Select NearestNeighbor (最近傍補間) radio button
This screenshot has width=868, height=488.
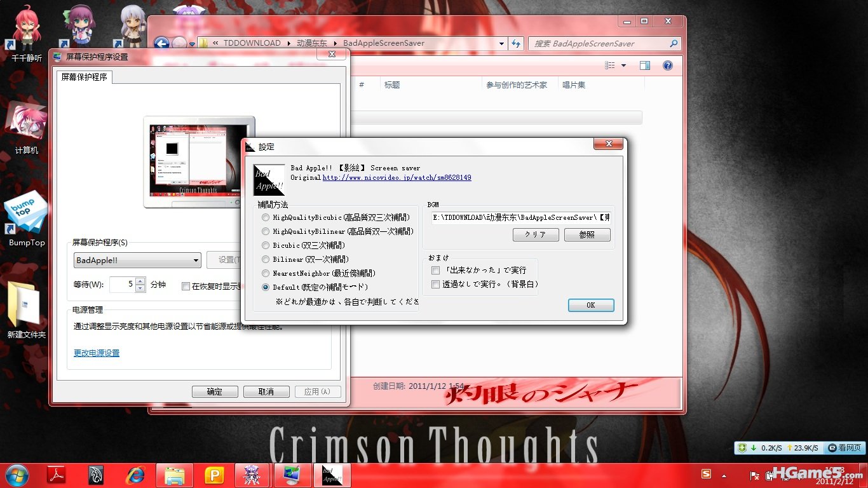tap(266, 273)
